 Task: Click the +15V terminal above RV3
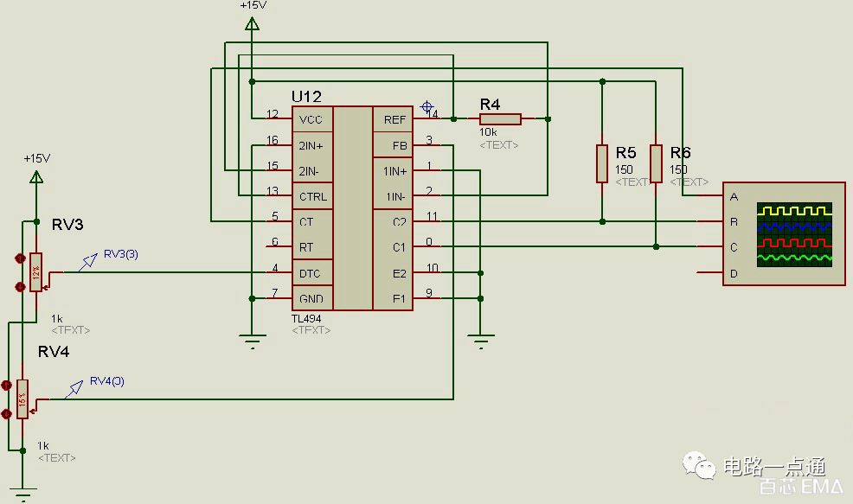click(x=36, y=176)
